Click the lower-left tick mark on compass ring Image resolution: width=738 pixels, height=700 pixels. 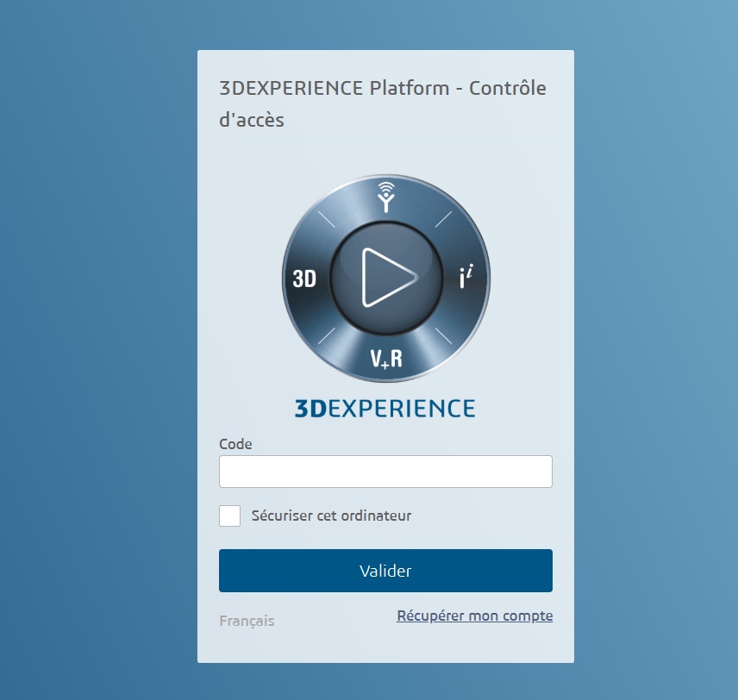point(327,336)
